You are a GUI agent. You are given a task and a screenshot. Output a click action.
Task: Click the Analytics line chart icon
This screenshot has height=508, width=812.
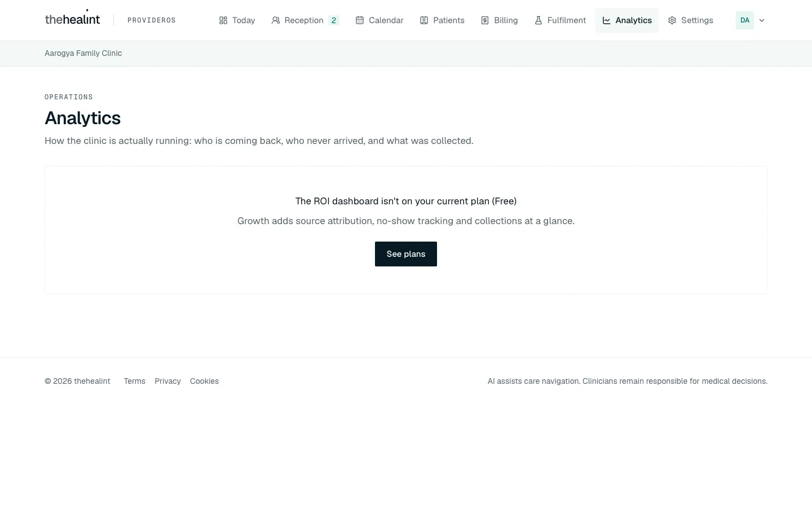(607, 20)
